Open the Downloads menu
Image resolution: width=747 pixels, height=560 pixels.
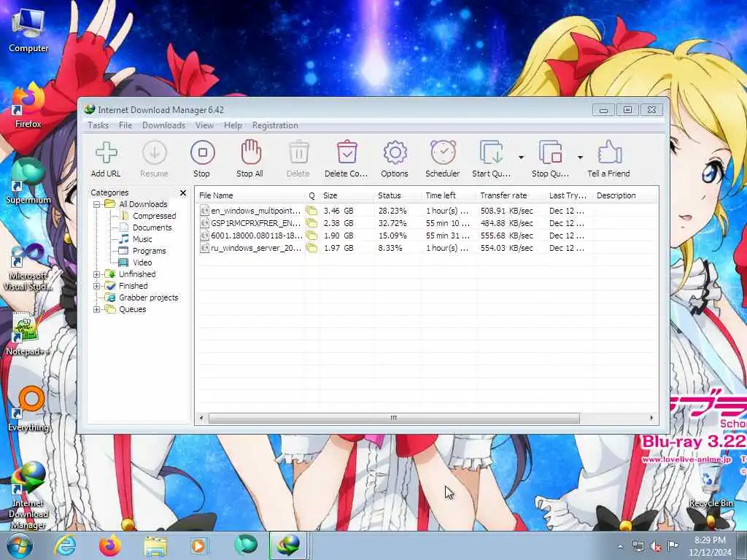[x=163, y=125]
